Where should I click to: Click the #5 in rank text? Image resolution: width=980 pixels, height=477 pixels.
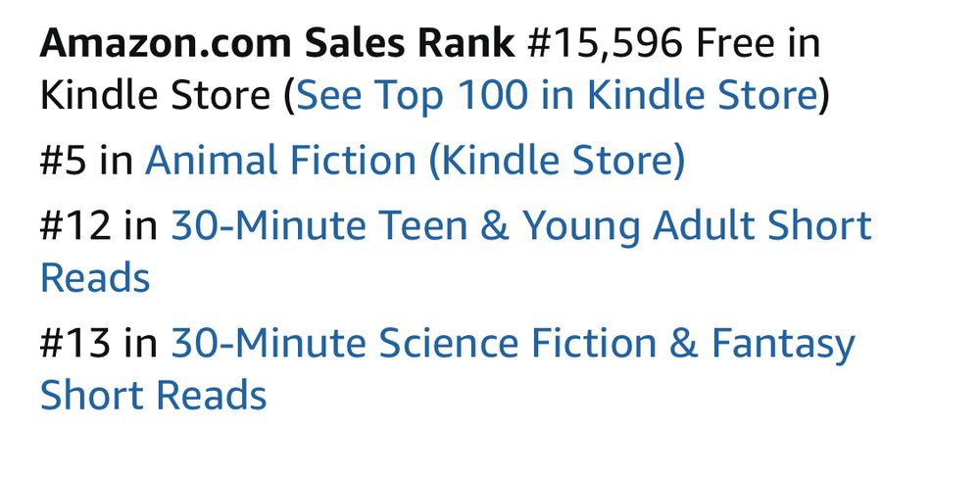86,161
